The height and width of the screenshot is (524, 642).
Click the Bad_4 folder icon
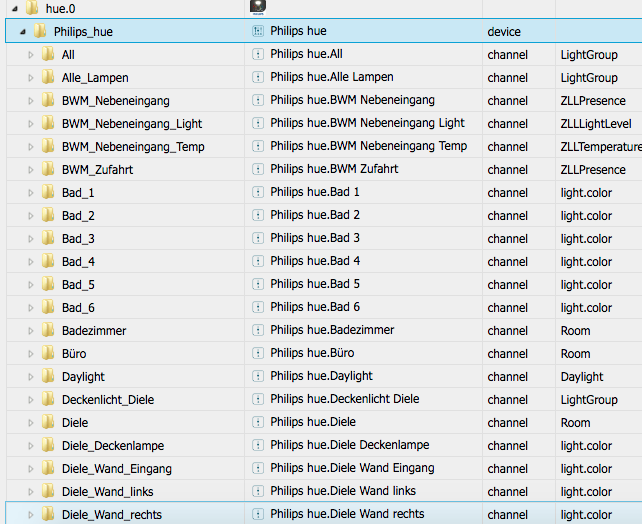coord(48,261)
